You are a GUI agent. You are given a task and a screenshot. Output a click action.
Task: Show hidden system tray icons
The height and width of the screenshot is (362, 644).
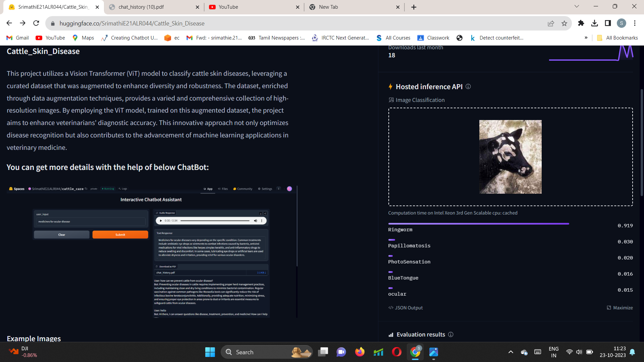tap(511, 352)
